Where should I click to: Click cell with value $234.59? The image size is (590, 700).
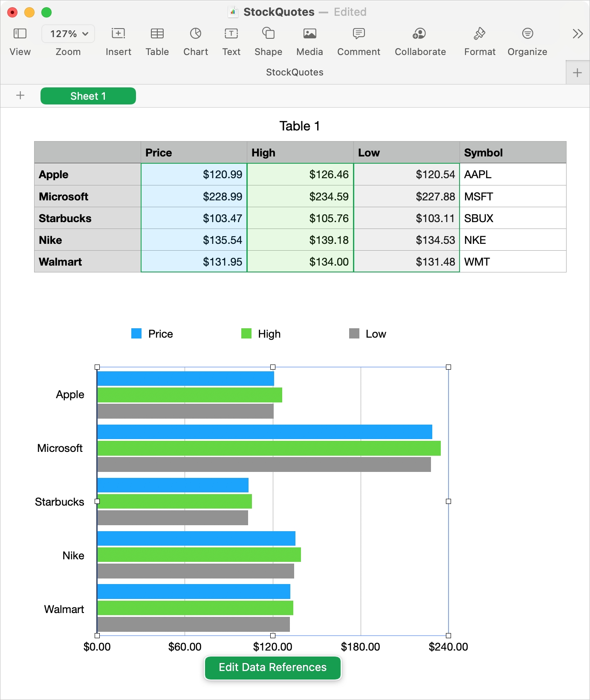pos(300,197)
